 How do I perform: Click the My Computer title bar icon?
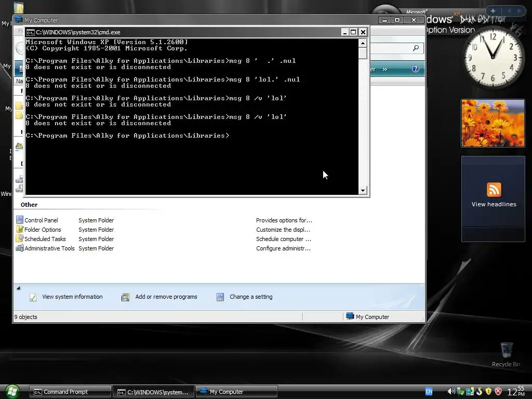(18, 20)
